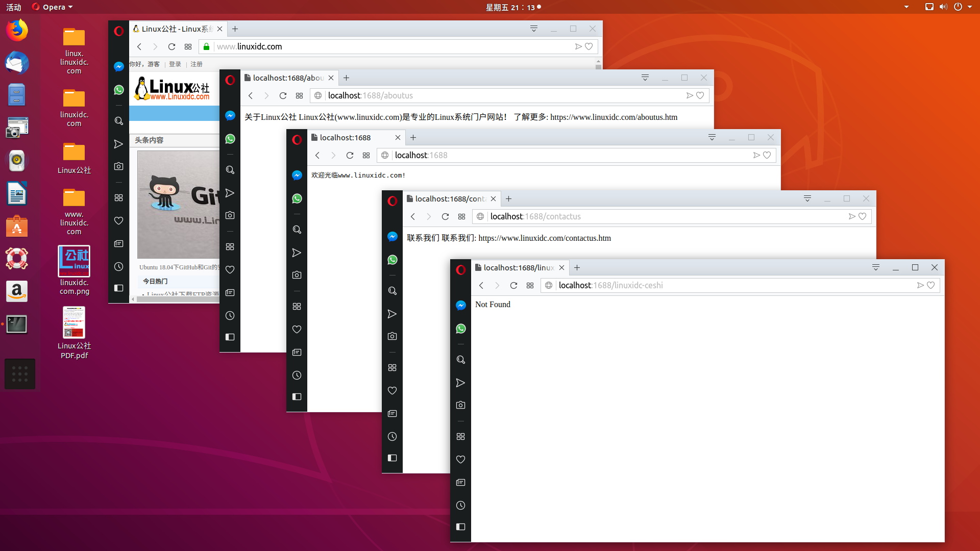The width and height of the screenshot is (980, 551).
Task: Toggle the sidebar collapse in Opera browser
Action: (460, 528)
